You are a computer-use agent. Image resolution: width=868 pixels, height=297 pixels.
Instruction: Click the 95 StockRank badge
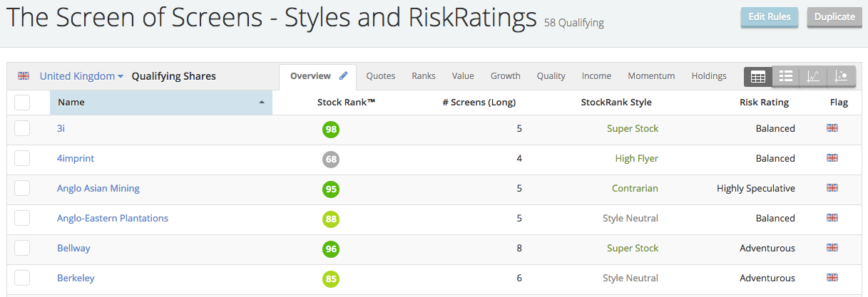tap(331, 189)
